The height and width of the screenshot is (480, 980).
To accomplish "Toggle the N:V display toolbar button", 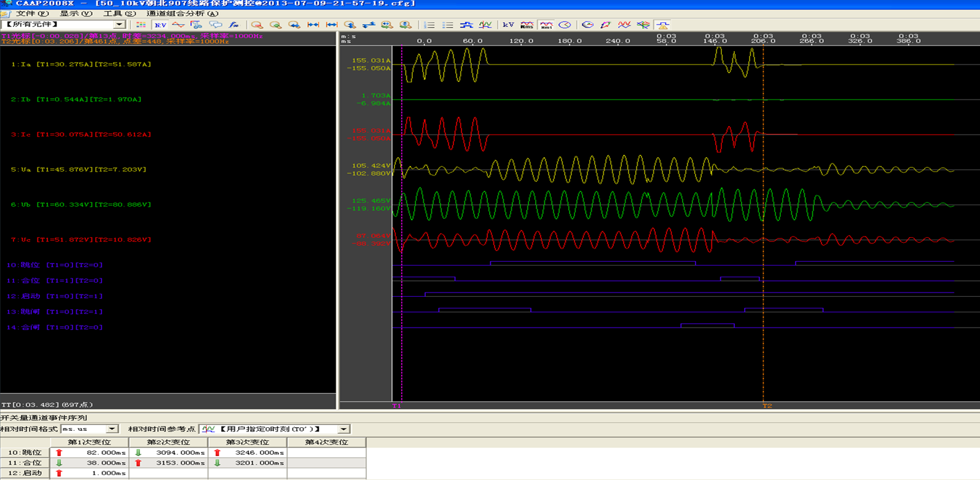I will click(x=160, y=25).
